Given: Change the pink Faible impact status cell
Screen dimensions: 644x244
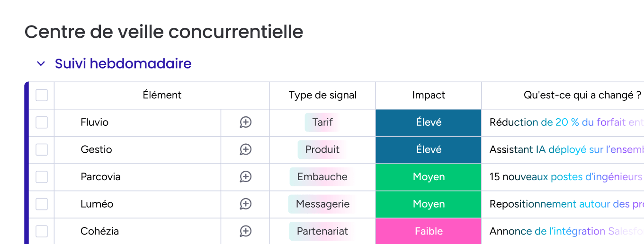Looking at the screenshot, I should tap(429, 231).
